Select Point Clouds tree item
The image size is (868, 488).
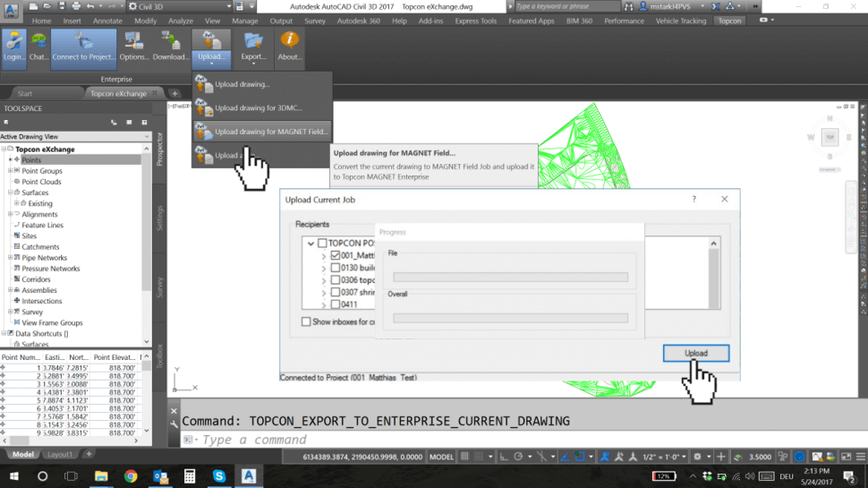point(41,182)
